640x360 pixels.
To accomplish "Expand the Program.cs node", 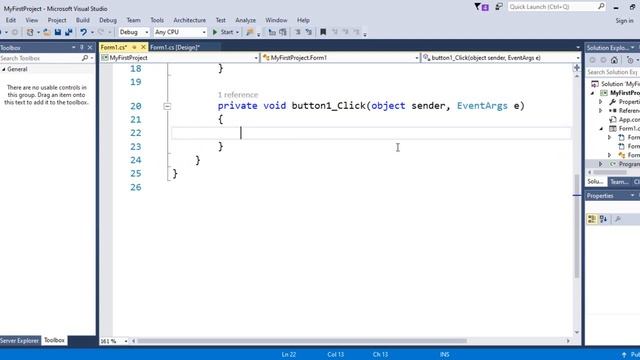I will [600, 164].
